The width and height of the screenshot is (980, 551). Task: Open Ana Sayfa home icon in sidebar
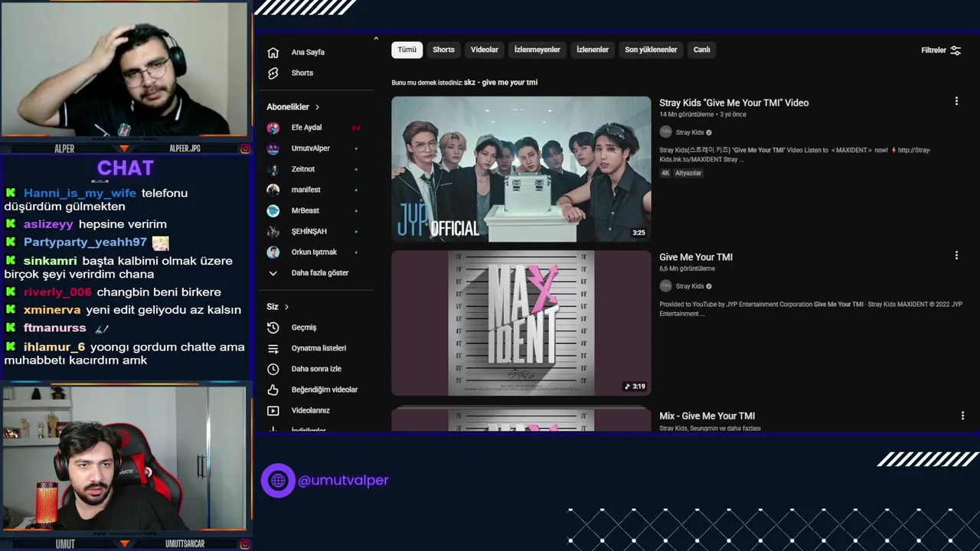click(x=273, y=52)
